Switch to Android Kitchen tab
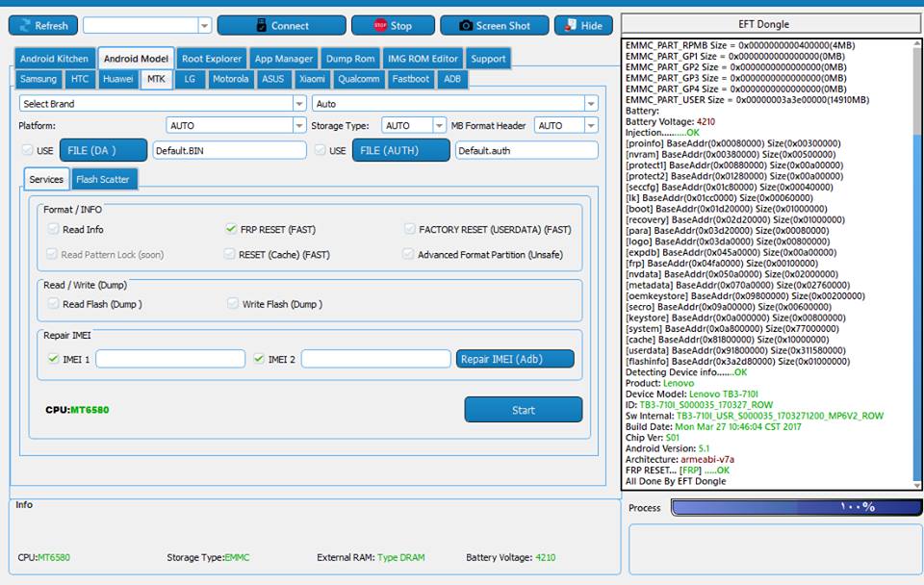Viewport: 924px width, 585px height. tap(54, 59)
